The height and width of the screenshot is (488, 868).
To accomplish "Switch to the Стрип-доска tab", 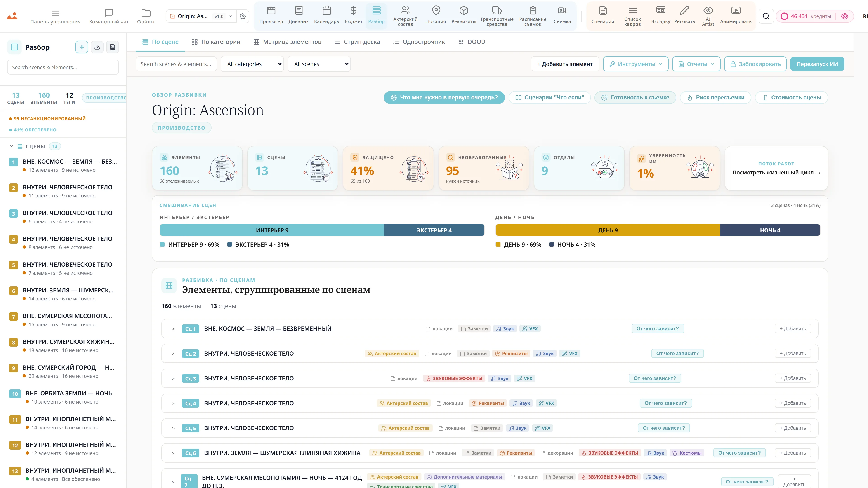I will (x=357, y=42).
